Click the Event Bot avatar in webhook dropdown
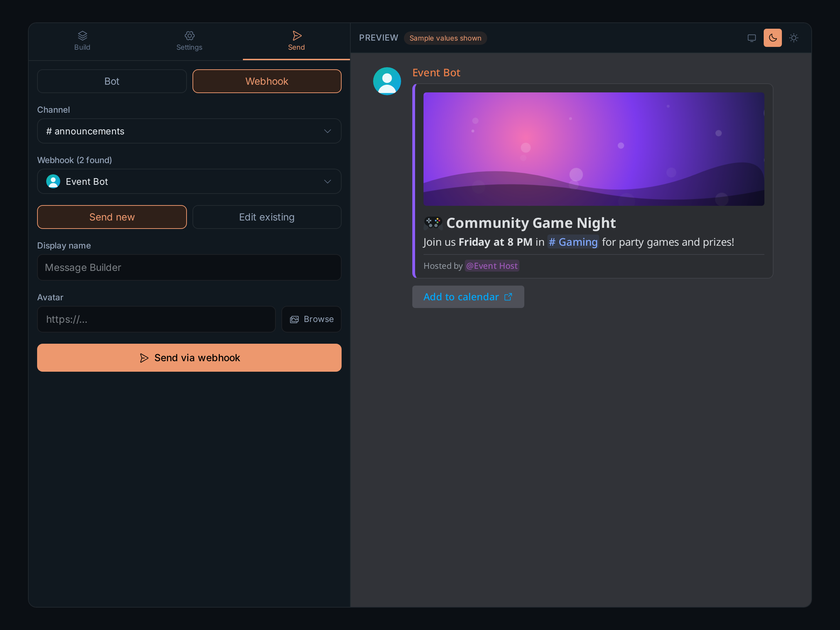 coord(53,182)
